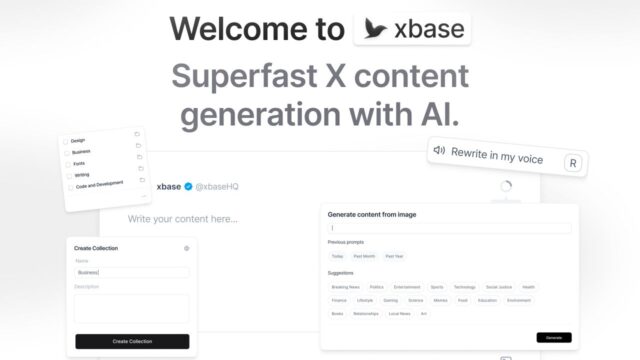Click the R shortcut key badge
The width and height of the screenshot is (640, 360).
coord(573,163)
